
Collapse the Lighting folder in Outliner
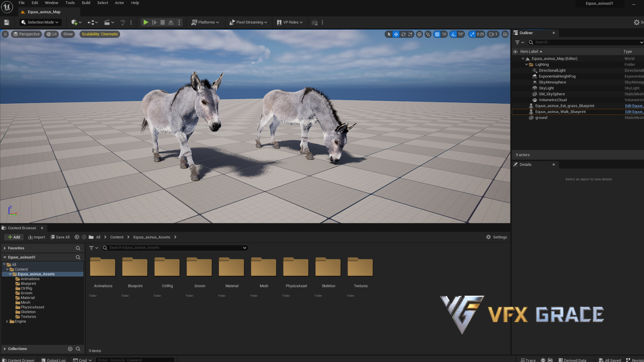pos(527,65)
